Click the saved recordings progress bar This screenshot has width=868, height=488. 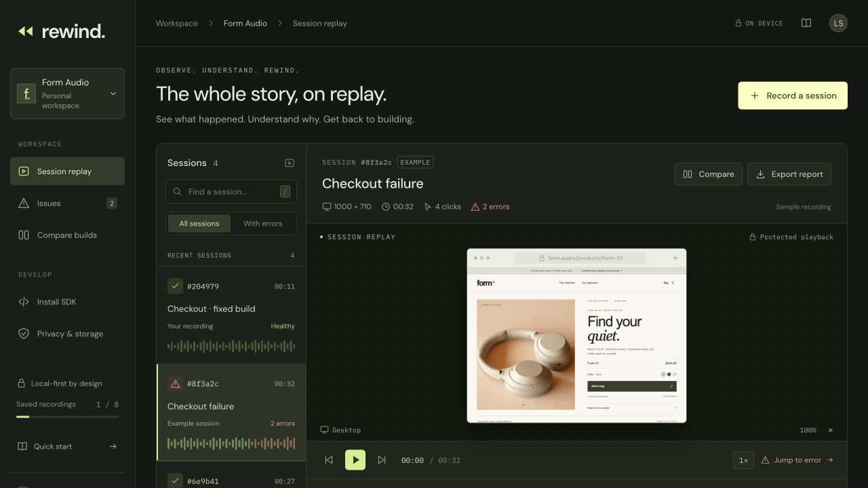(67, 417)
